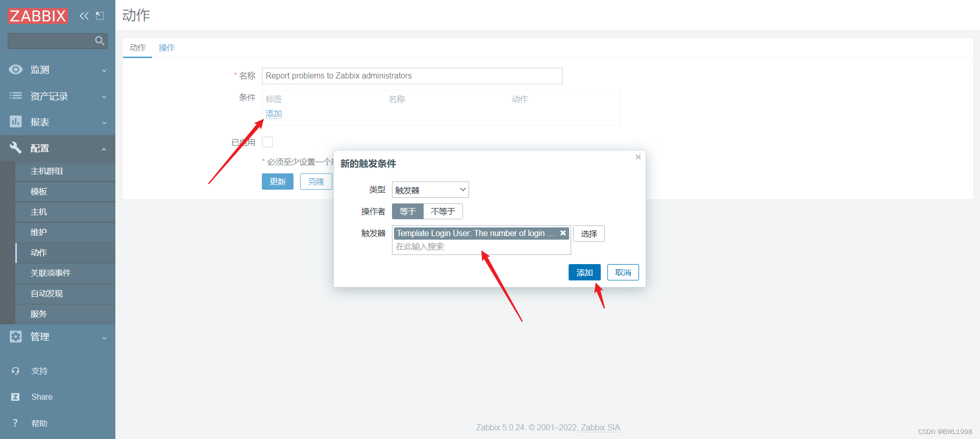Open 帮助 in the sidebar
Screen dimensions: 980x439
tap(39, 423)
